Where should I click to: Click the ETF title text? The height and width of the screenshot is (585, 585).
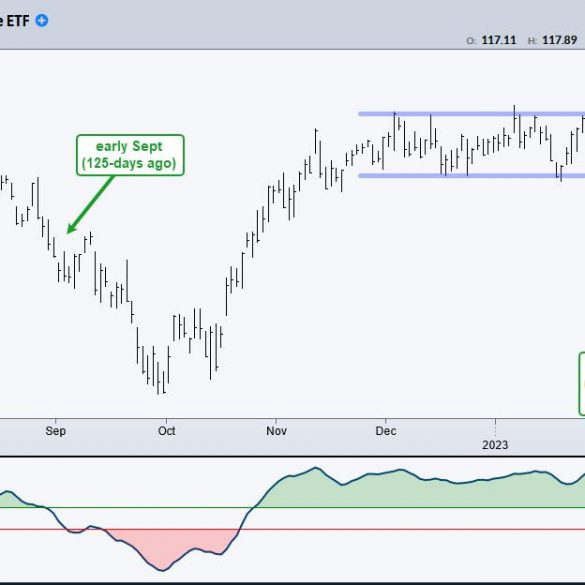pos(15,21)
